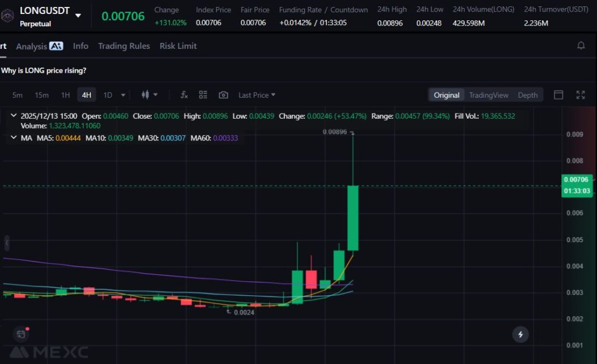
Task: Click 'Why is LONG price rising?' link
Action: [44, 70]
